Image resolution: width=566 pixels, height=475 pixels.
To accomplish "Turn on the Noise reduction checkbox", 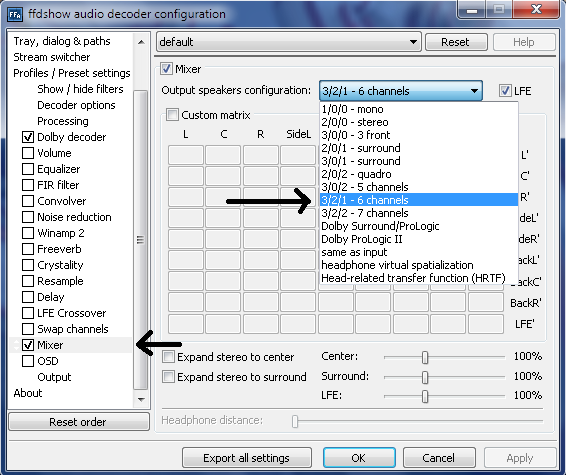I will pyautogui.click(x=28, y=217).
